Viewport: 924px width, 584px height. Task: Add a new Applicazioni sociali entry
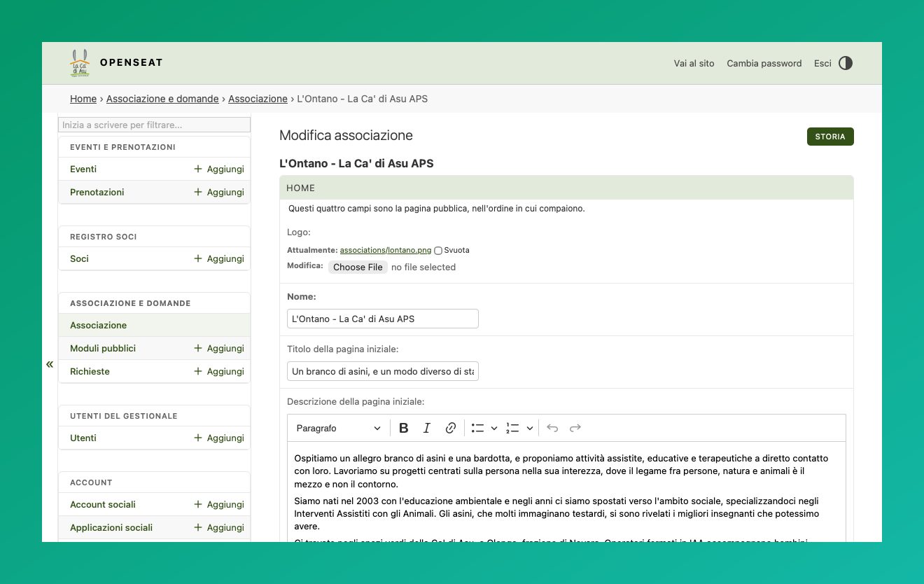[219, 527]
